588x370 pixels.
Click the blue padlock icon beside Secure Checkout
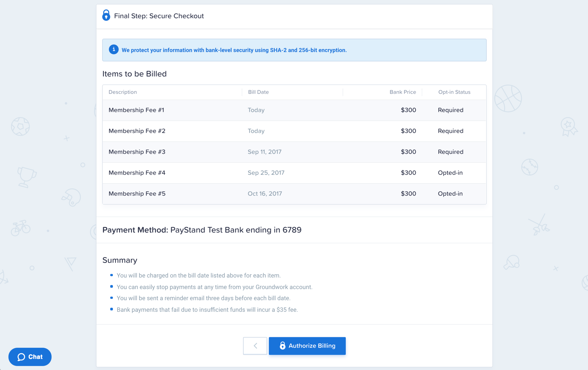[x=106, y=15]
